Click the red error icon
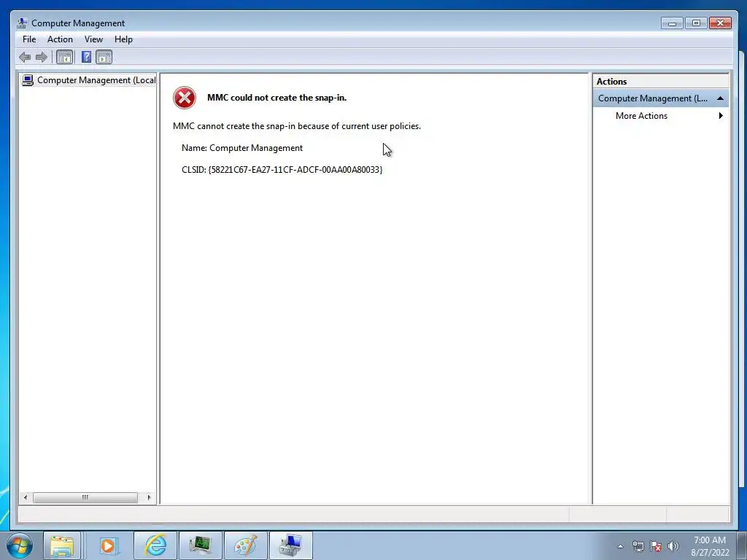Image resolution: width=747 pixels, height=560 pixels. coord(185,98)
